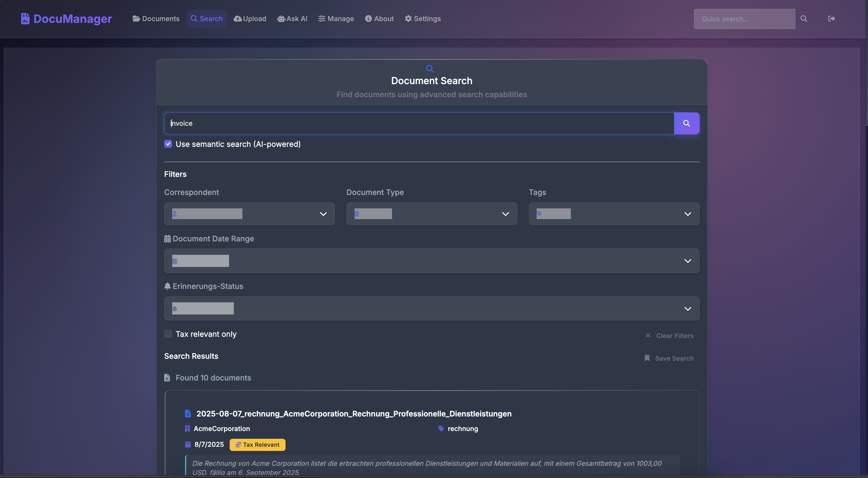868x478 pixels.
Task: Click the tag icon next to rechnung
Action: point(441,428)
